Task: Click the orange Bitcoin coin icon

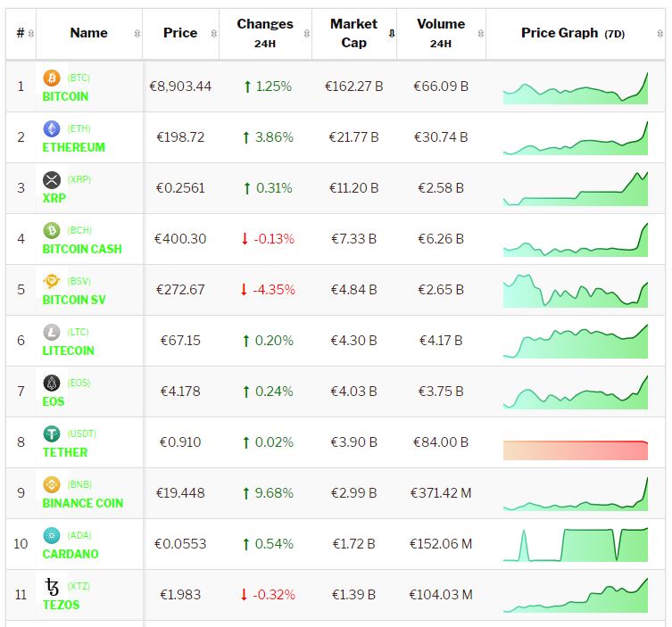Action: 52,78
